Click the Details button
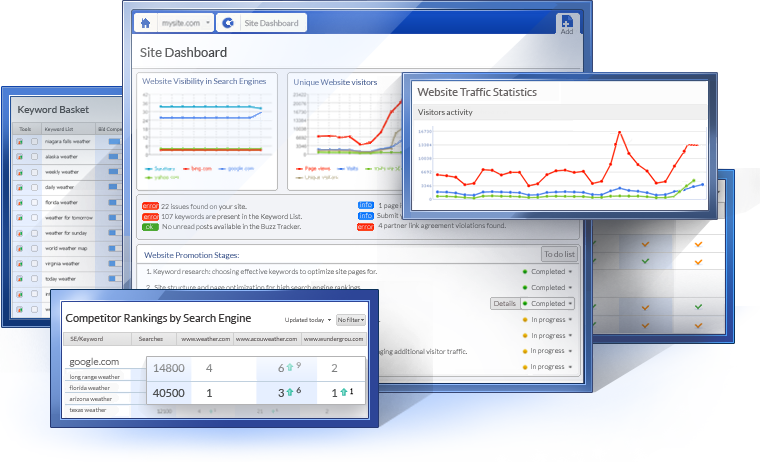 pyautogui.click(x=505, y=303)
